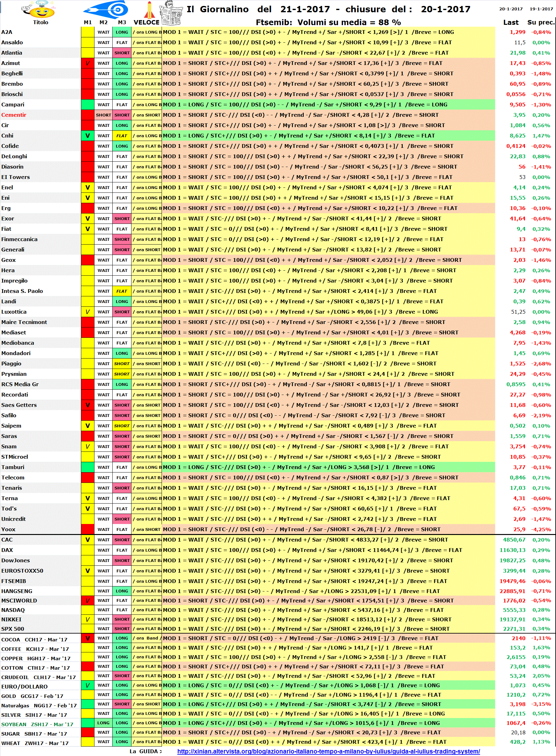Select the red Cementir title
This screenshot has width=556, height=756.
(14, 115)
